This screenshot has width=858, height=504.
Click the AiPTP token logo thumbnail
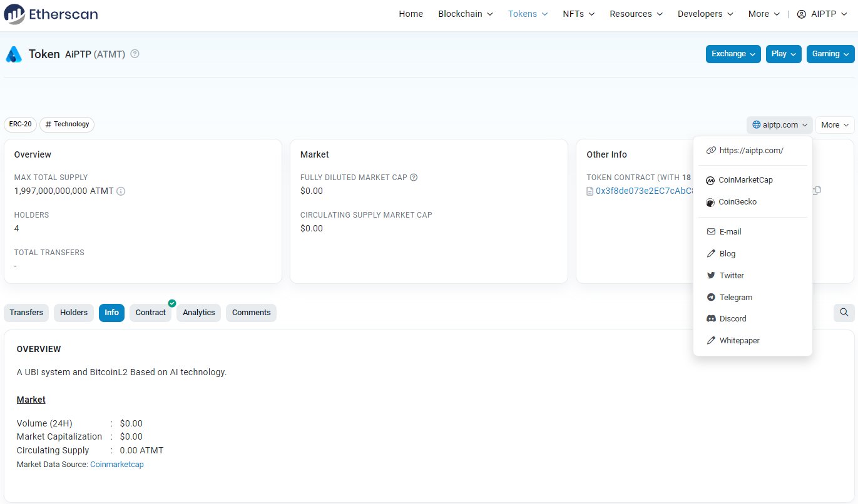[13, 54]
